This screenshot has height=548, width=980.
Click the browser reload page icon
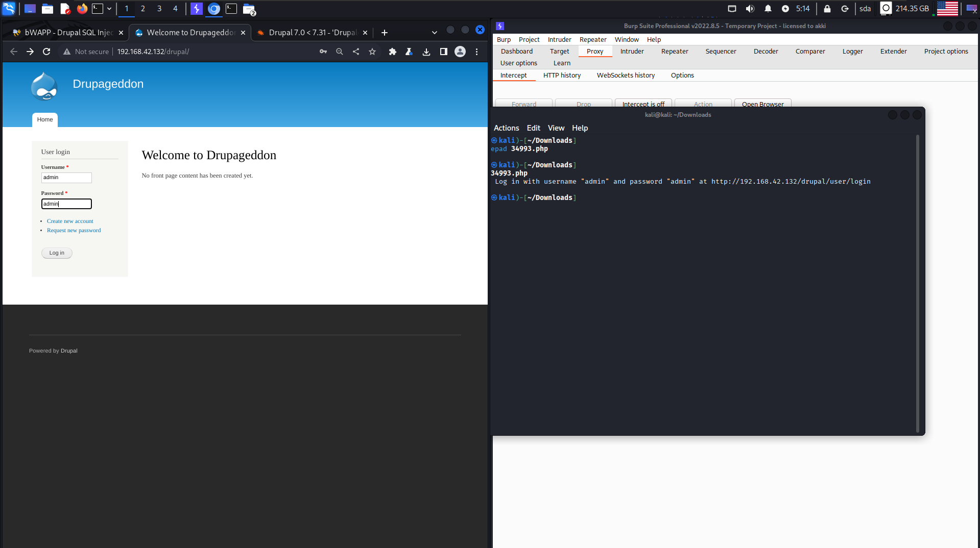click(46, 52)
